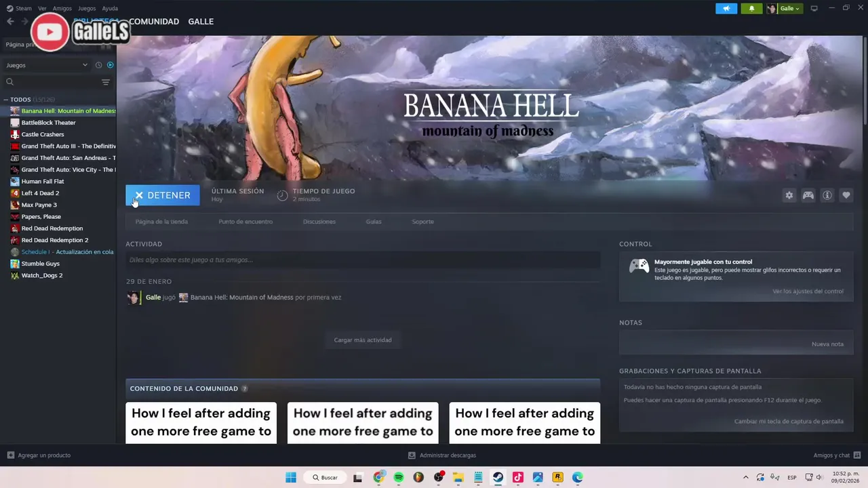This screenshot has width=868, height=488.
Task: Click the library search magnifier icon
Action: 9,82
